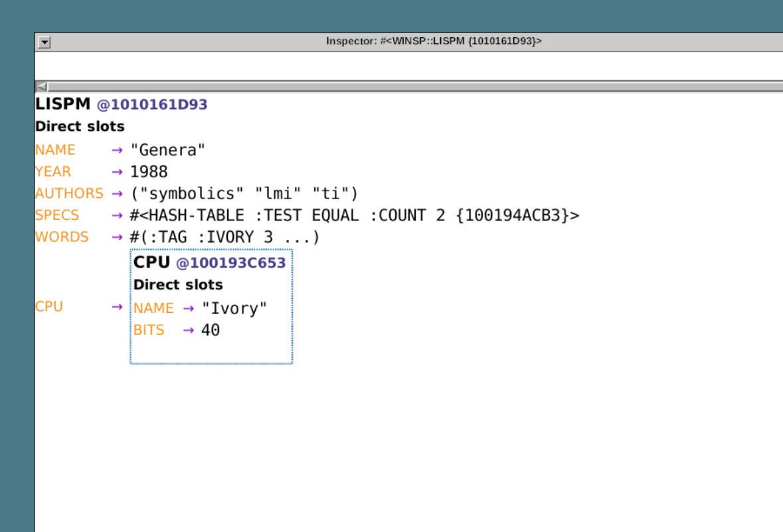Click the arrow next to YEAR
The height and width of the screenshot is (532, 783).
[117, 172]
